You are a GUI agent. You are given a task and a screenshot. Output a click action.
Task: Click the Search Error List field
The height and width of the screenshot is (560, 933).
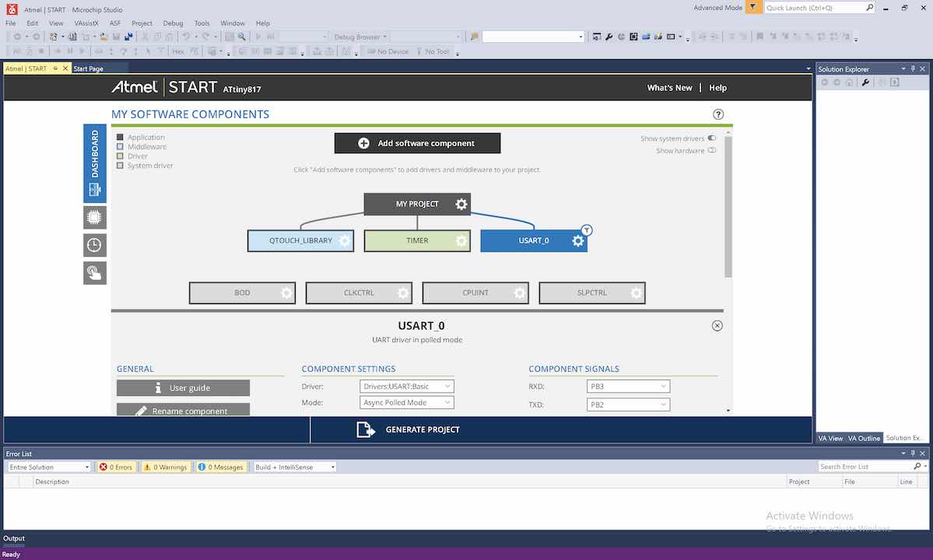pos(864,467)
